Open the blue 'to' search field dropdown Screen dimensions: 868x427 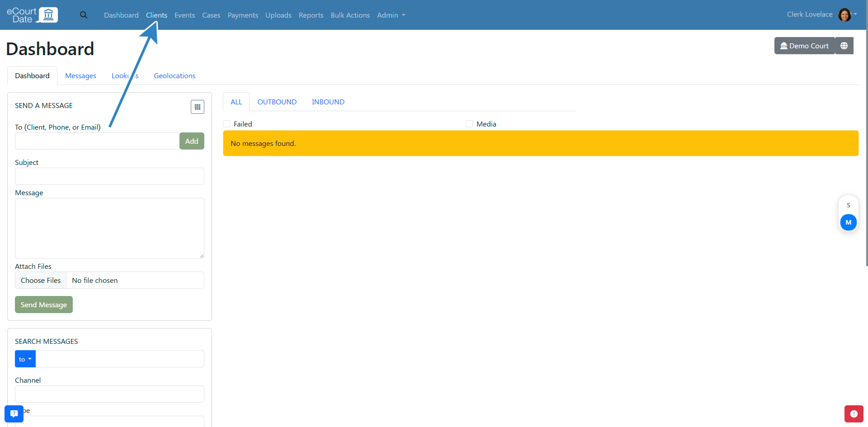(25, 359)
